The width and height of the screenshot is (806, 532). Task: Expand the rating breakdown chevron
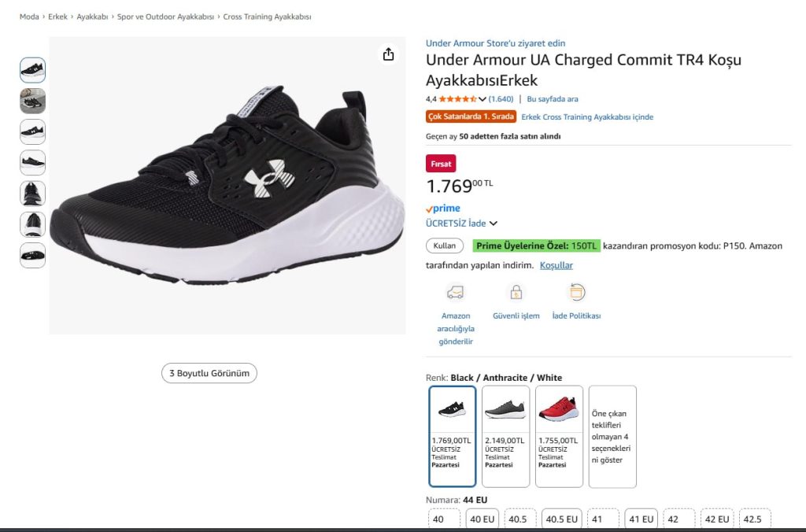(482, 99)
